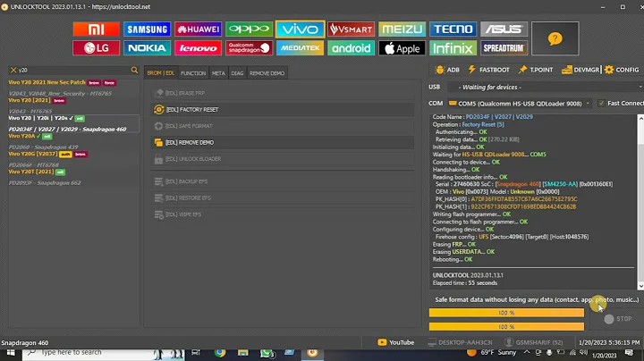Image resolution: width=644 pixels, height=361 pixels.
Task: Click the Windows taskbar search box
Action: [103, 353]
